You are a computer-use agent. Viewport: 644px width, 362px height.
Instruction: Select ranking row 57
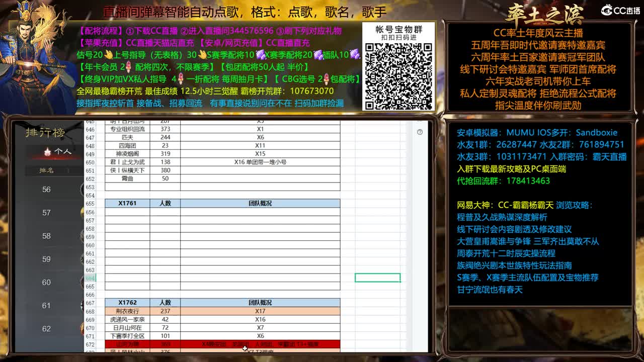click(x=46, y=213)
